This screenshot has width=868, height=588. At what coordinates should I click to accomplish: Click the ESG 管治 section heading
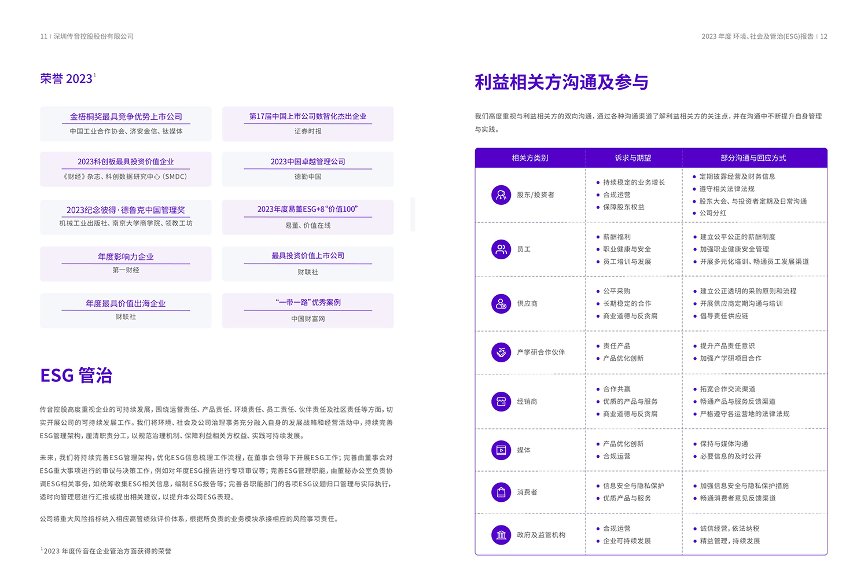coord(76,376)
